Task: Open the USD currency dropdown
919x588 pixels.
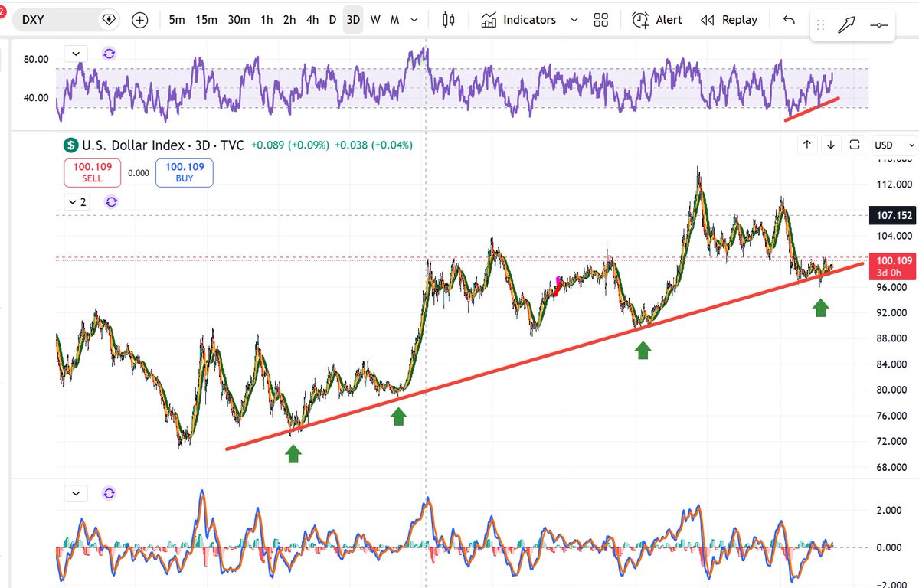Action: (x=894, y=145)
